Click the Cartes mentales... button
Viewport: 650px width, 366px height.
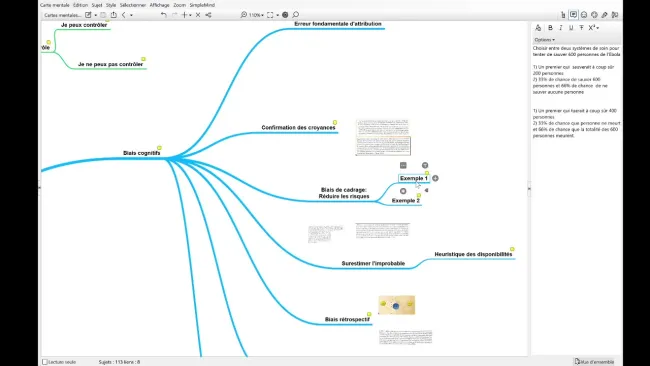click(x=63, y=15)
